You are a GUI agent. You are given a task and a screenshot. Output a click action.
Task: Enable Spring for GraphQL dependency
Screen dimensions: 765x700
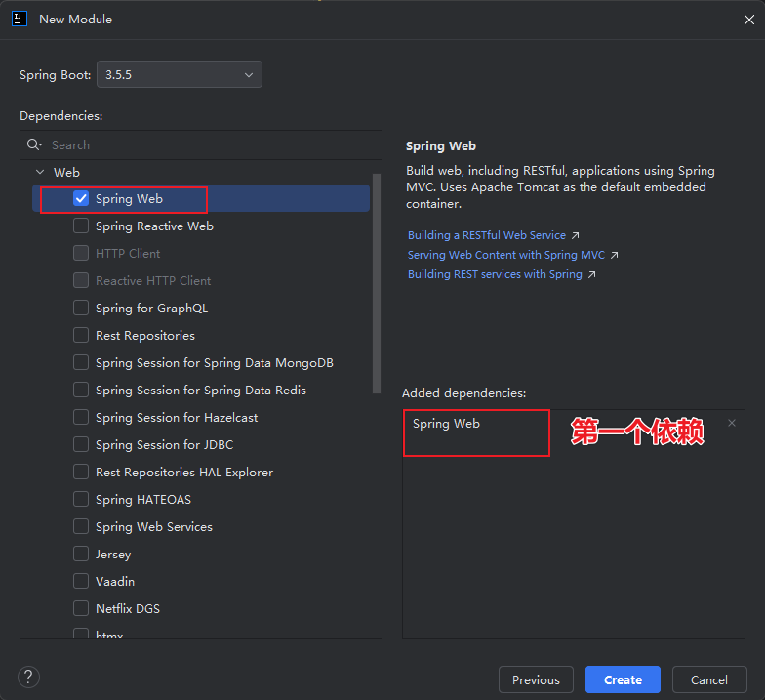pyautogui.click(x=81, y=309)
